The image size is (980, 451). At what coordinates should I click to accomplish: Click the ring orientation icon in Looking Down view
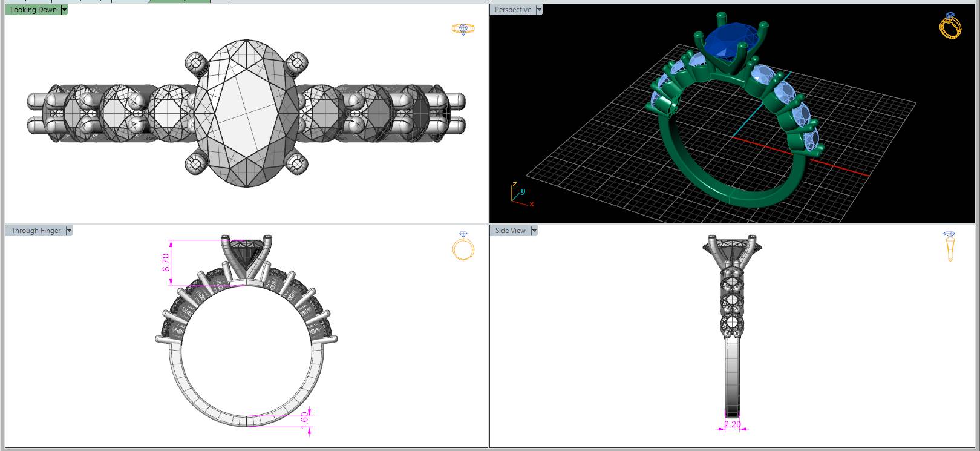(x=463, y=28)
